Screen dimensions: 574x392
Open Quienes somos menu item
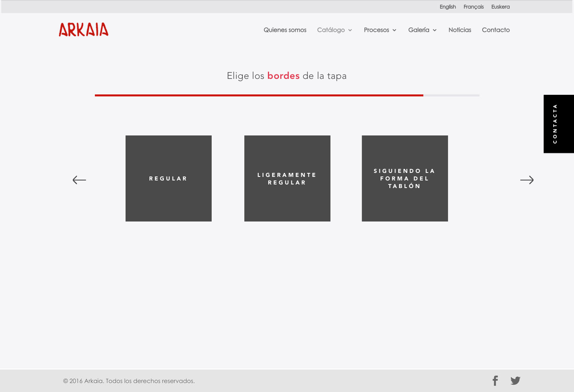(285, 30)
